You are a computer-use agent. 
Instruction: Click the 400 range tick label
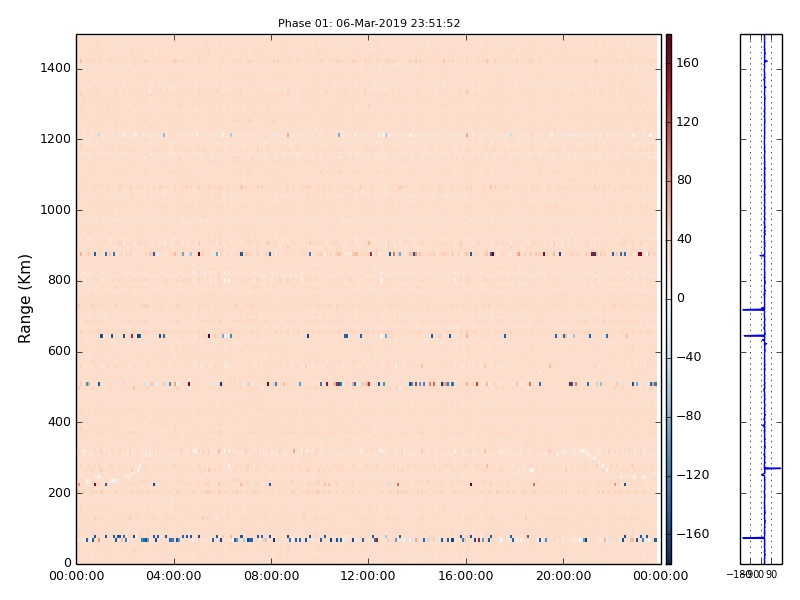59,422
